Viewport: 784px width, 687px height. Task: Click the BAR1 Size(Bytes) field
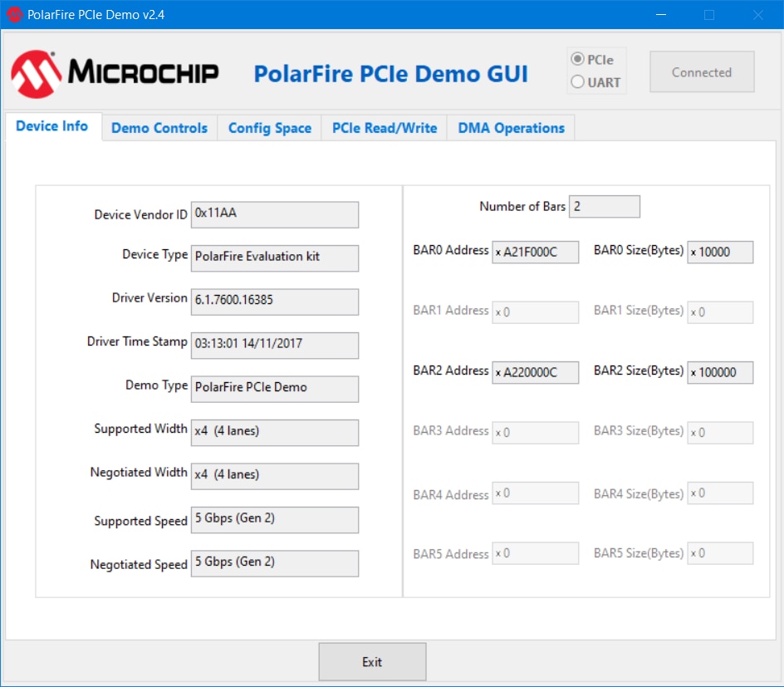pos(720,312)
